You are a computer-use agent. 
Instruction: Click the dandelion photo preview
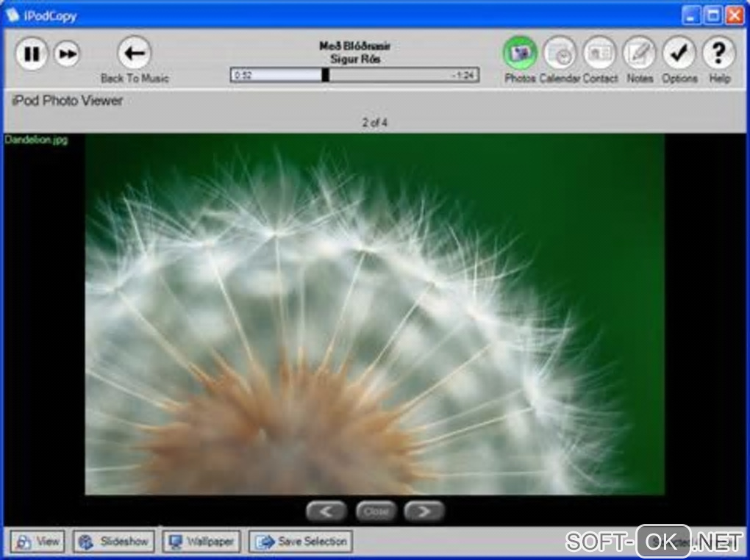coord(374,315)
